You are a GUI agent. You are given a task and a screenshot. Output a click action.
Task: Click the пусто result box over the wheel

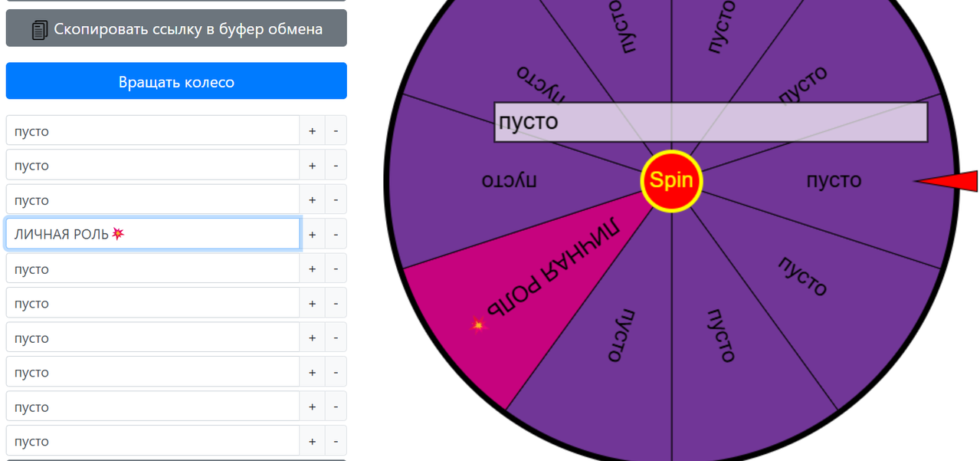710,122
